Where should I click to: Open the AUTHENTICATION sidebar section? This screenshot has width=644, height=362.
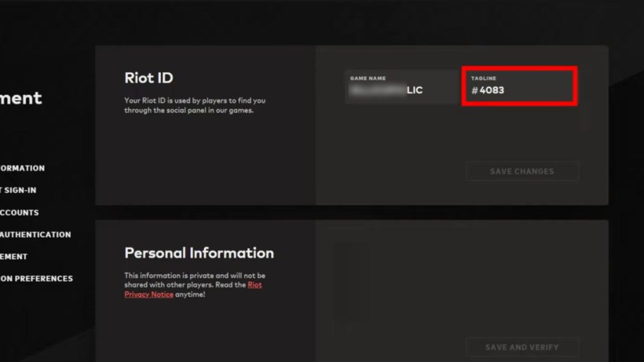35,235
